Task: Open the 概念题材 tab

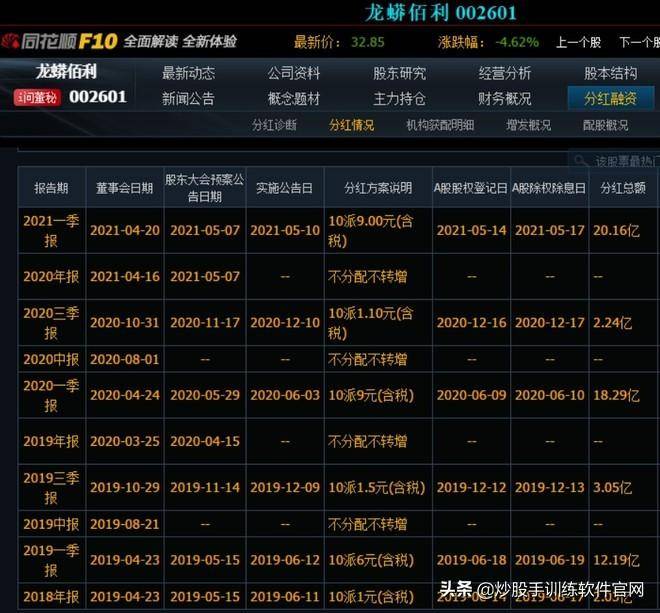Action: point(294,99)
